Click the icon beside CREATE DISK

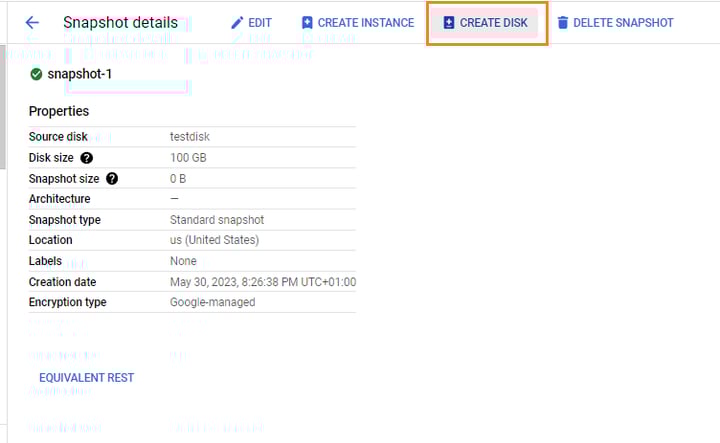coord(449,22)
